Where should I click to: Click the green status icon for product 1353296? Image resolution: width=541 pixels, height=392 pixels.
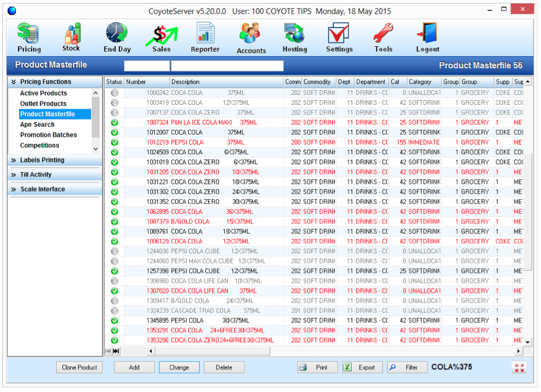coord(114,340)
